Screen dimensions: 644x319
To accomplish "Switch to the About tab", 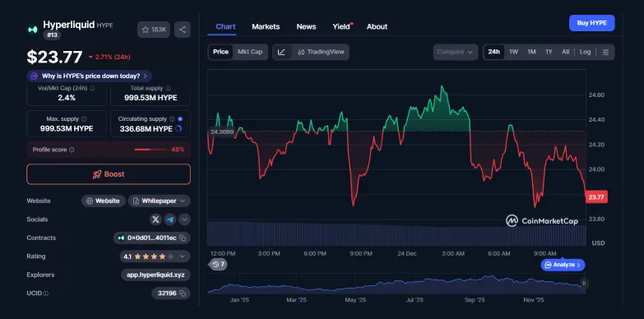I will [x=377, y=26].
